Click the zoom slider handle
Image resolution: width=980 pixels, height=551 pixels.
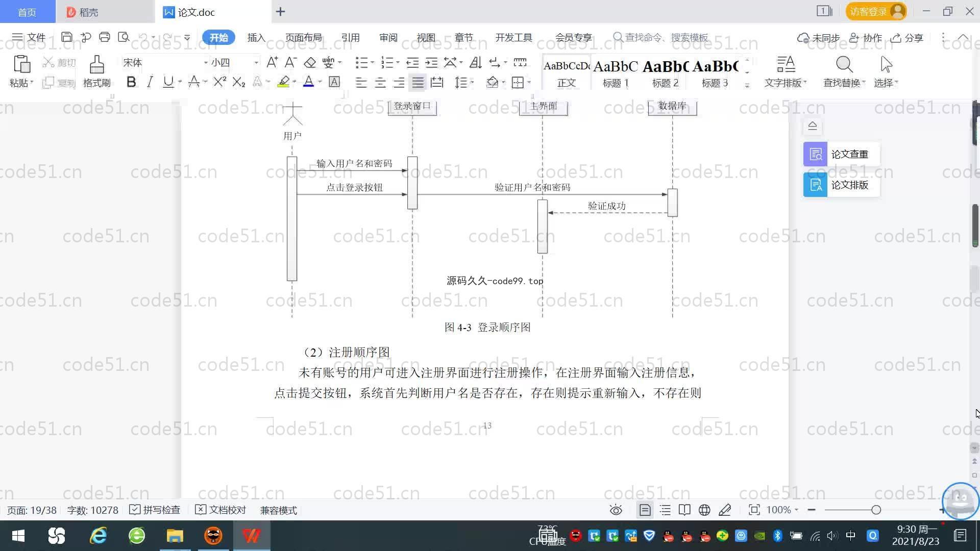click(876, 510)
